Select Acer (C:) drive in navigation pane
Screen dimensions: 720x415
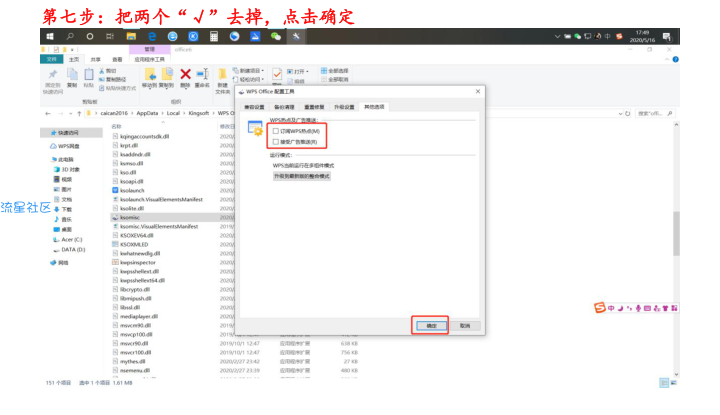(68, 240)
